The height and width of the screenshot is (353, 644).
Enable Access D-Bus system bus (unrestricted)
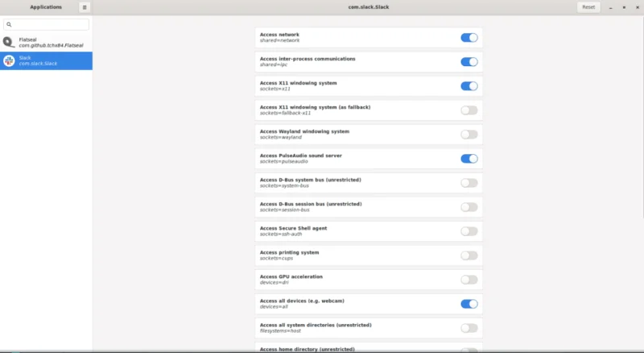point(469,183)
